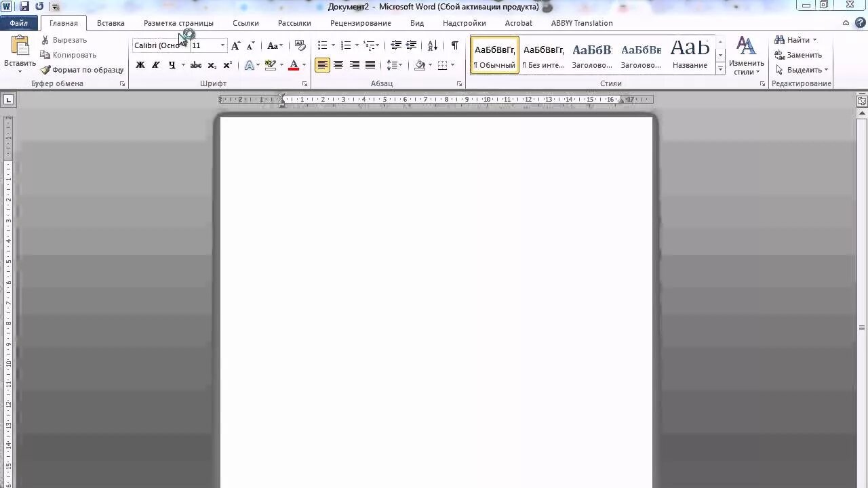
Task: Open the bullets library dropdown arrow
Action: (x=333, y=45)
